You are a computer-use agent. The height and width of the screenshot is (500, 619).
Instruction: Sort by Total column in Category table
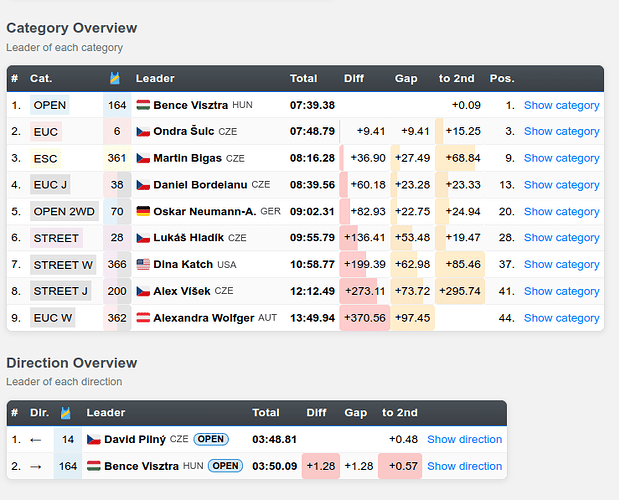[x=304, y=78]
